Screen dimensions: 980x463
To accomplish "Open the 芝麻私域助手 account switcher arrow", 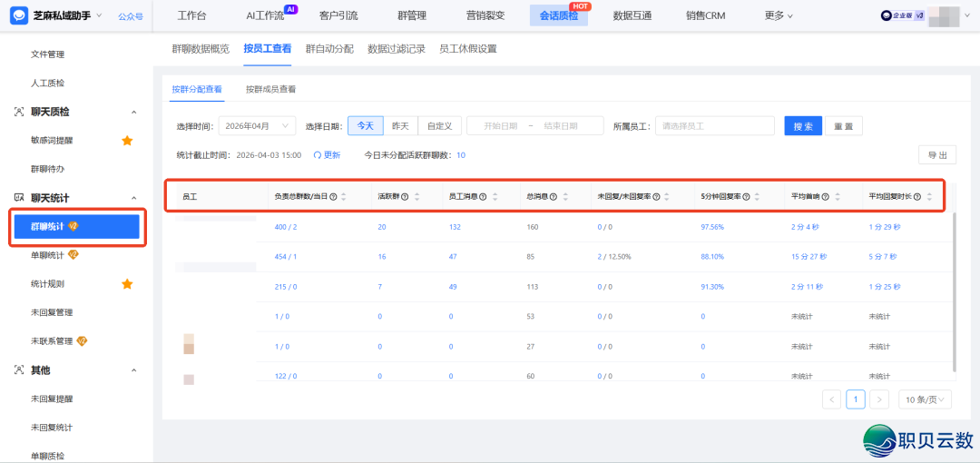I will [100, 16].
